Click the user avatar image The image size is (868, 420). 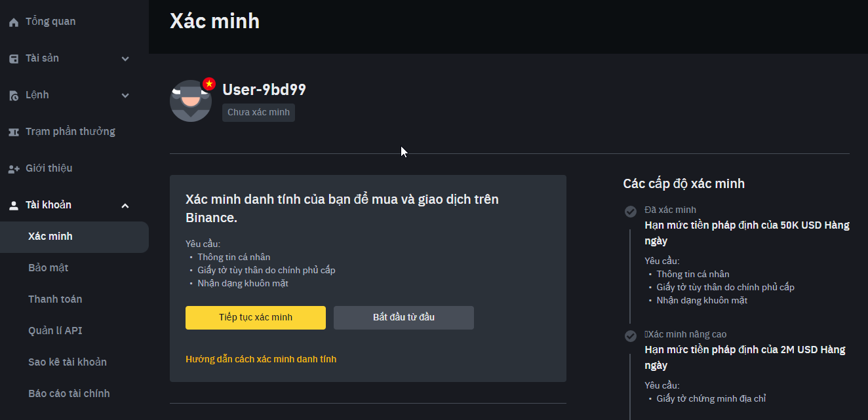click(x=191, y=101)
